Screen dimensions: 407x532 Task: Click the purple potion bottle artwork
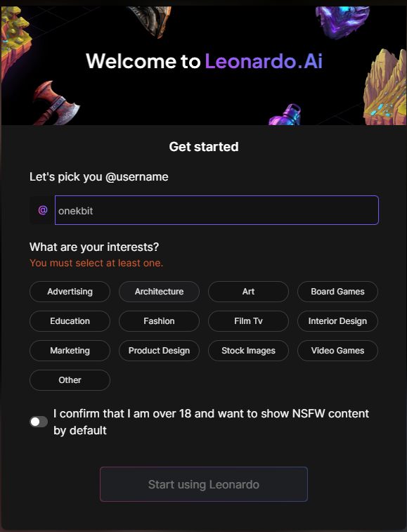(285, 115)
